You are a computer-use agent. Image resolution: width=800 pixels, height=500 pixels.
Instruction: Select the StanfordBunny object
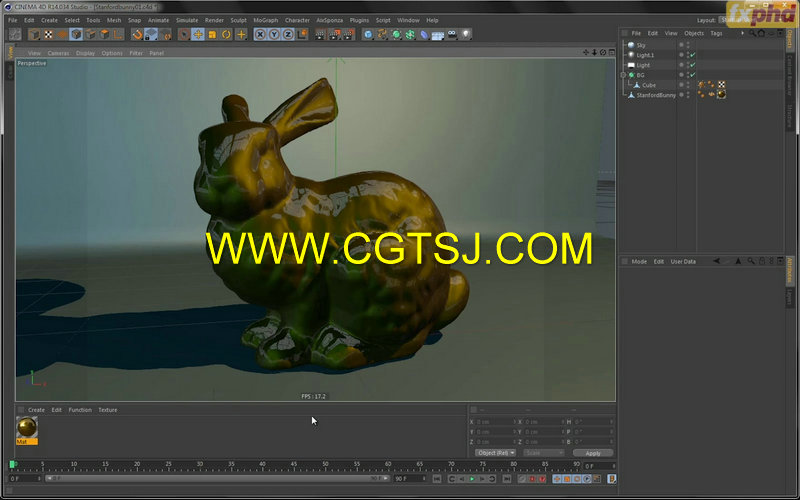(x=656, y=95)
